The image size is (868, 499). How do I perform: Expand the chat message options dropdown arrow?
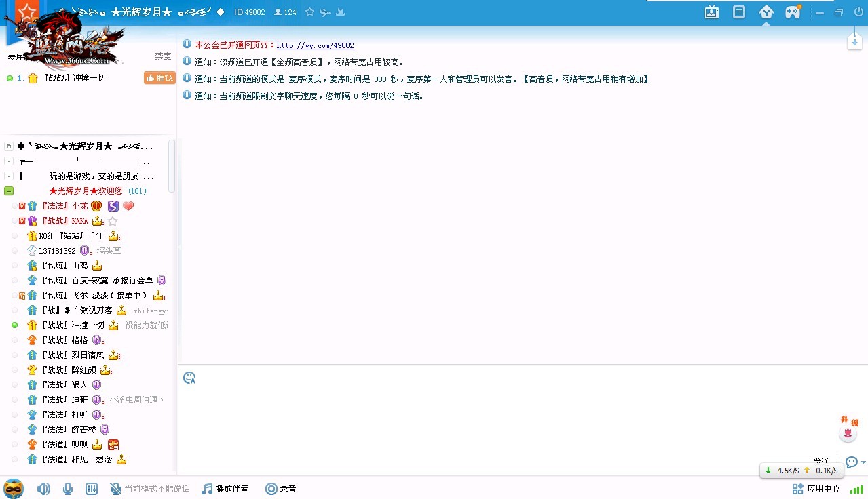(x=863, y=462)
